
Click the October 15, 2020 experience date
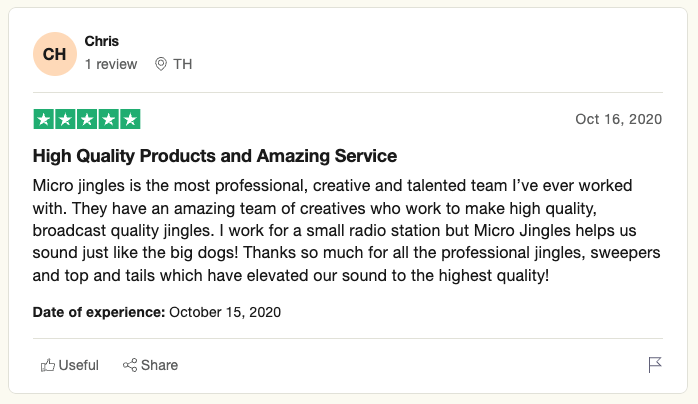[x=225, y=312]
